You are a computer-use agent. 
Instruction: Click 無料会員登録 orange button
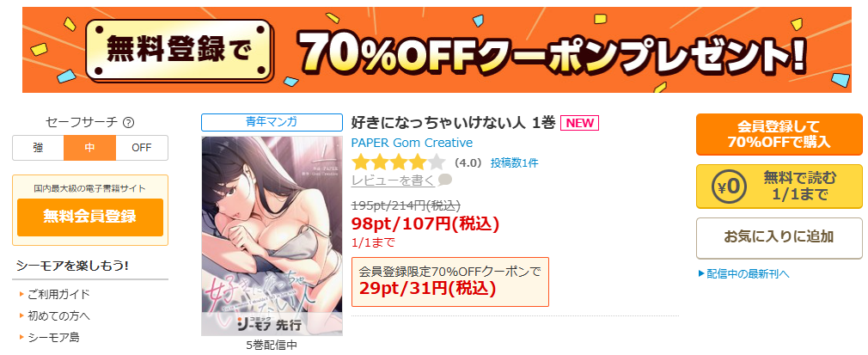[90, 217]
